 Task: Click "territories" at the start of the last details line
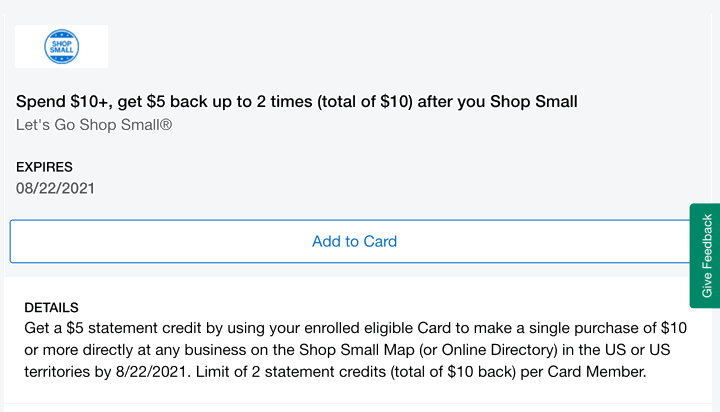click(x=57, y=372)
